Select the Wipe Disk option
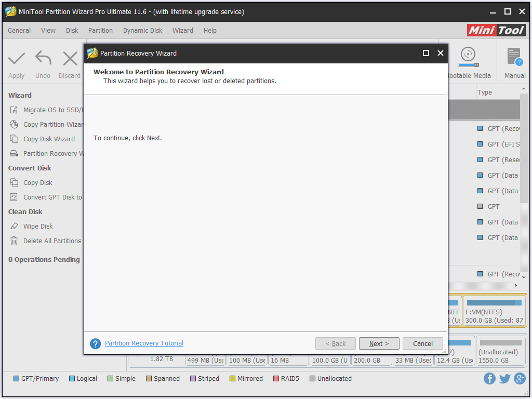Viewport: 532px width, 399px height. (x=38, y=227)
